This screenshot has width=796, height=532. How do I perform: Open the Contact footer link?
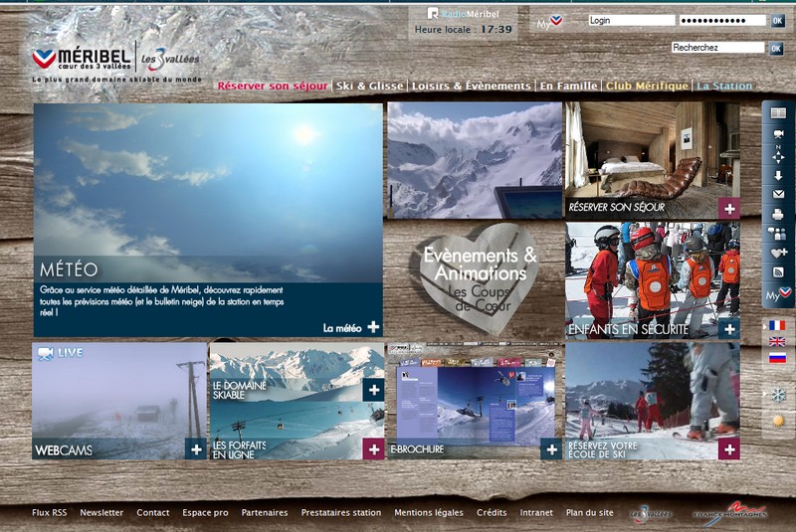pos(153,513)
